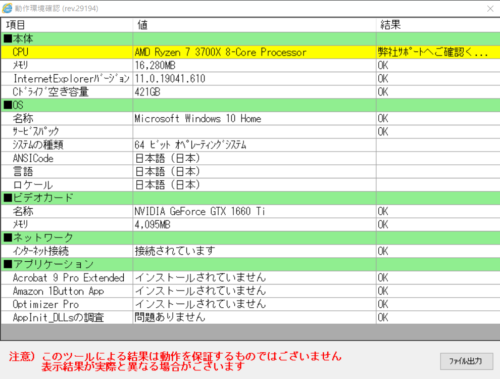Select the ■アプリケーション section row
Viewport: 500px width, 379px height.
tap(250, 264)
